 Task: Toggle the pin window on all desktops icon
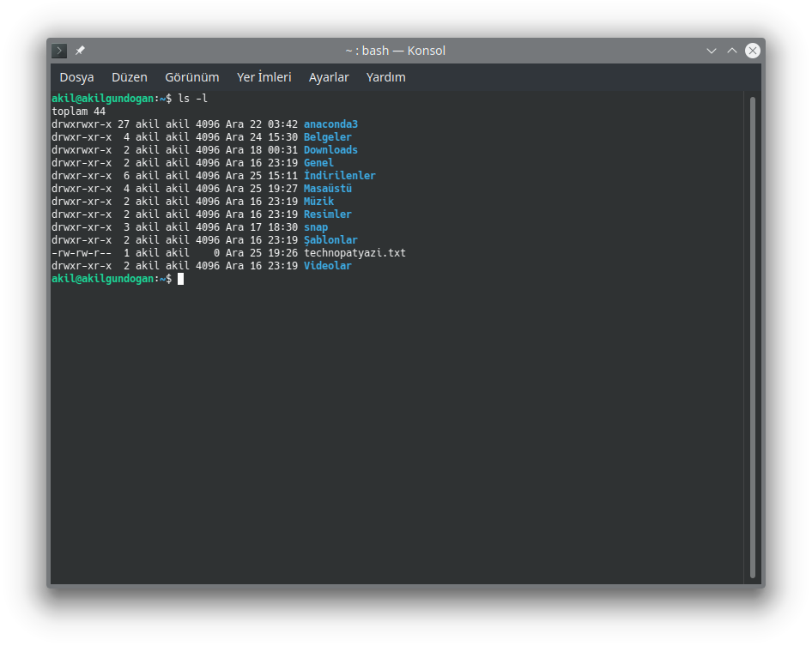[80, 51]
